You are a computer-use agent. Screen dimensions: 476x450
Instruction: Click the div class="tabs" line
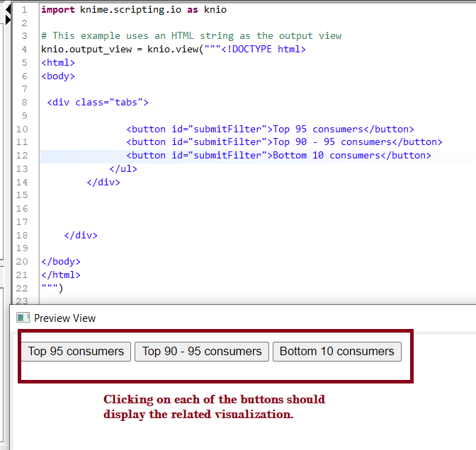tap(98, 103)
